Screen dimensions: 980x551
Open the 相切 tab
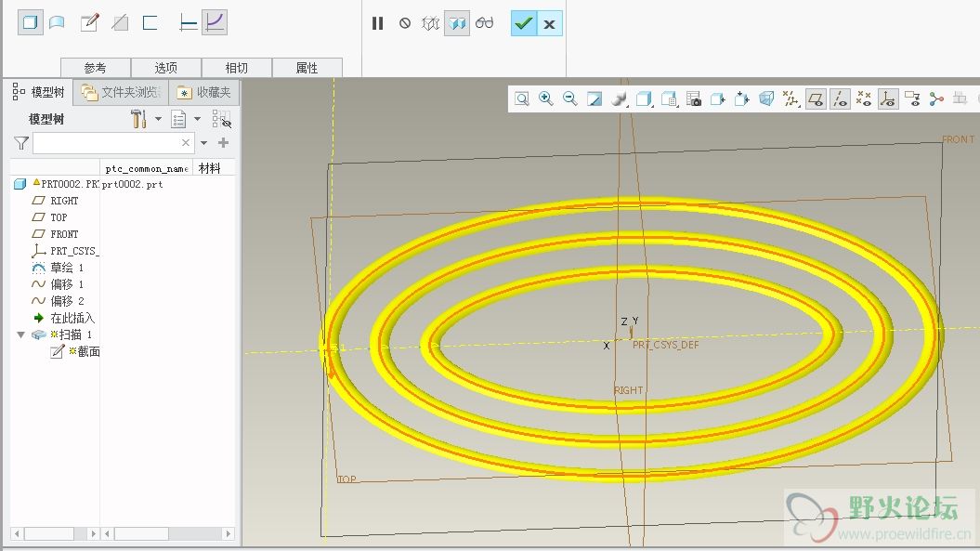pyautogui.click(x=236, y=68)
